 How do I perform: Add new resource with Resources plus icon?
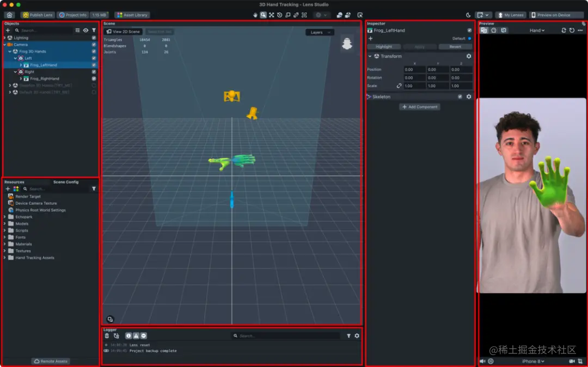point(8,188)
